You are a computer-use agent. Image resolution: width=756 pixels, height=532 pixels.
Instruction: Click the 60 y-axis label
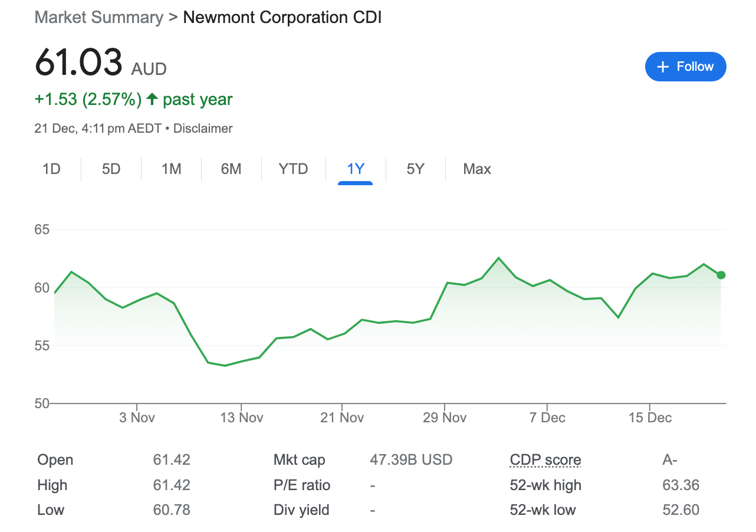click(42, 287)
